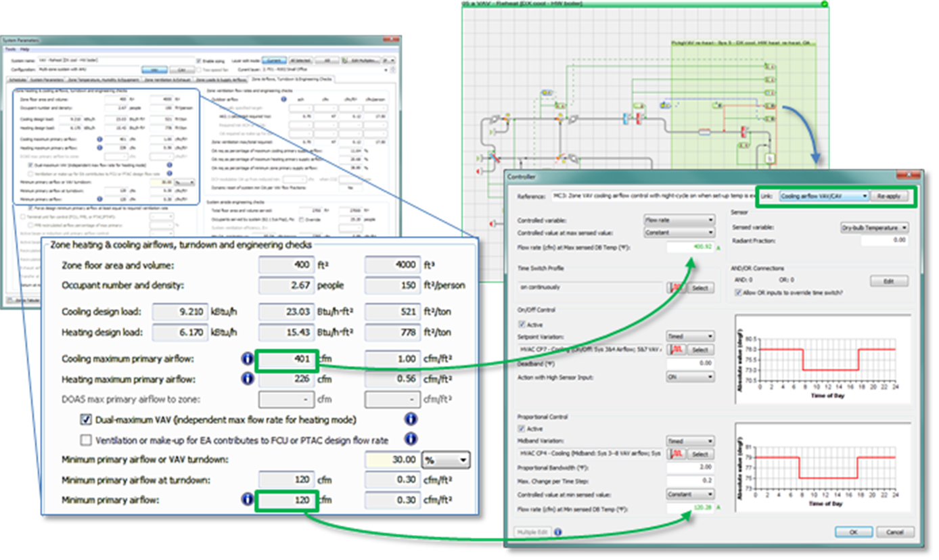Toggle Active checkbox under On/Off Control
The height and width of the screenshot is (560, 939).
521,325
